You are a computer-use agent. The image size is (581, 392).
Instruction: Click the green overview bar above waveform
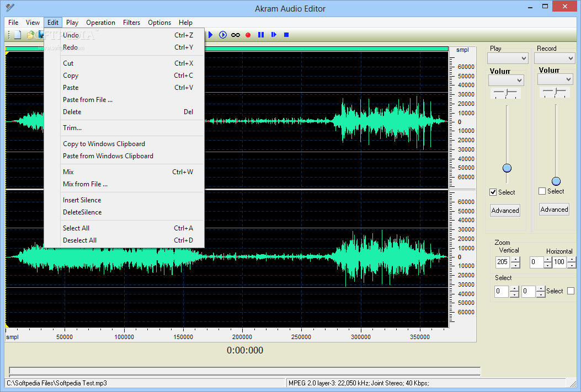point(227,49)
